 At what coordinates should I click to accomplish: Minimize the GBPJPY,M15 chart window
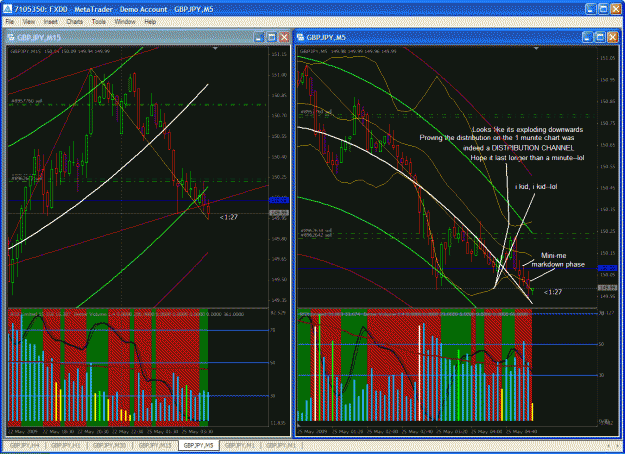click(x=259, y=37)
